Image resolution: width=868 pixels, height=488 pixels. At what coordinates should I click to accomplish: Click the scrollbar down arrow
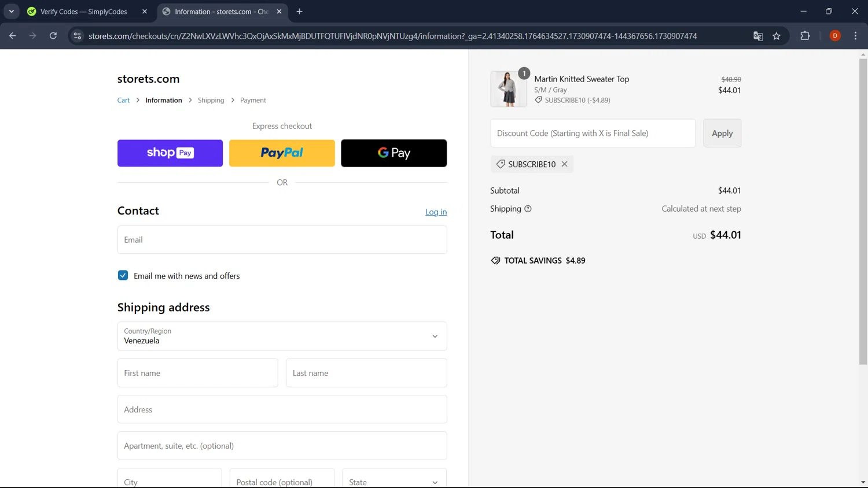click(x=863, y=482)
